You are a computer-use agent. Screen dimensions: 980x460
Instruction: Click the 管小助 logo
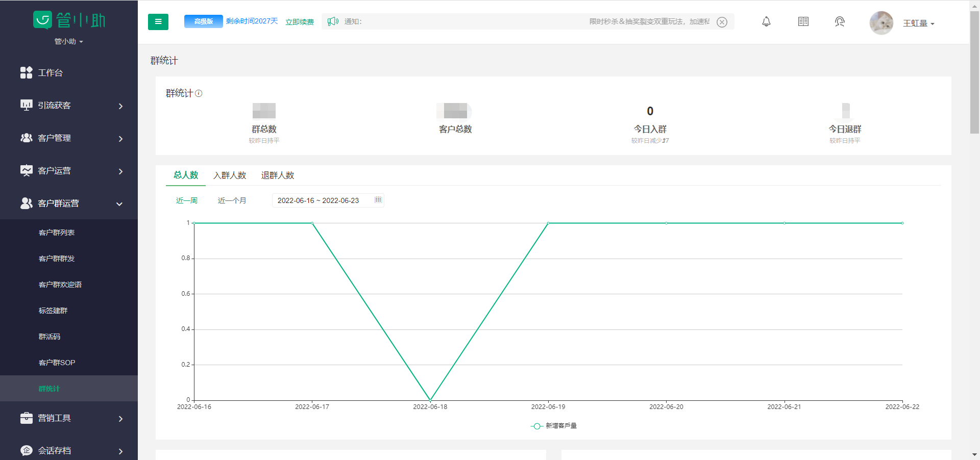(69, 20)
